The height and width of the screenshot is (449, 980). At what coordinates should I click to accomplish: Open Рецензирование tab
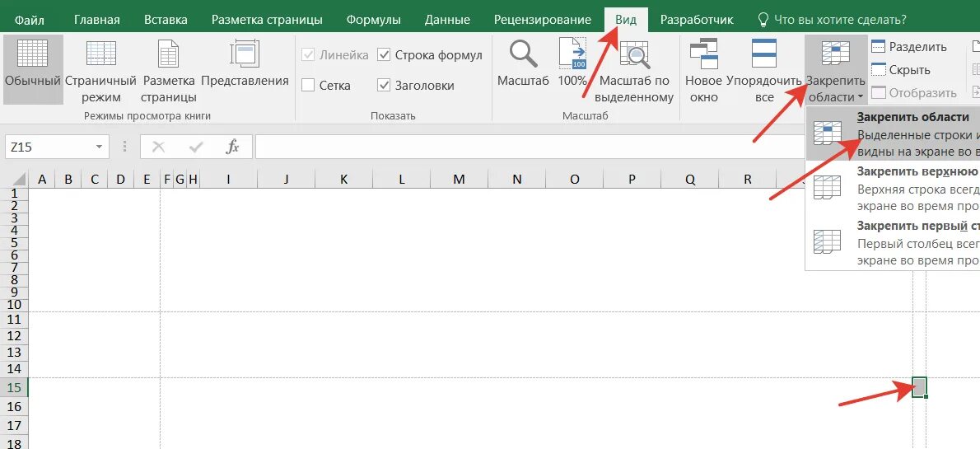click(543, 20)
